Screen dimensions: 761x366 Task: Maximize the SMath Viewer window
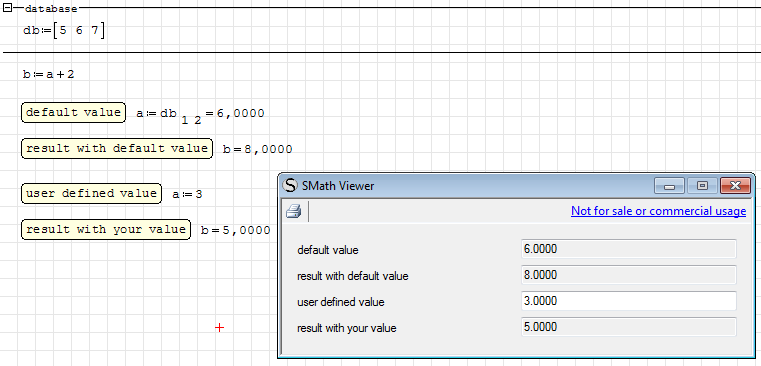click(702, 185)
